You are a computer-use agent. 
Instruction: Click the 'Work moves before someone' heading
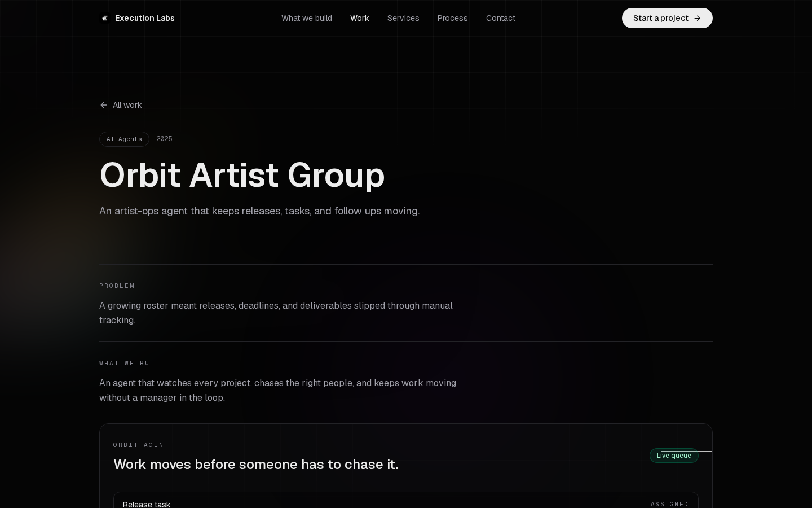coord(256,465)
